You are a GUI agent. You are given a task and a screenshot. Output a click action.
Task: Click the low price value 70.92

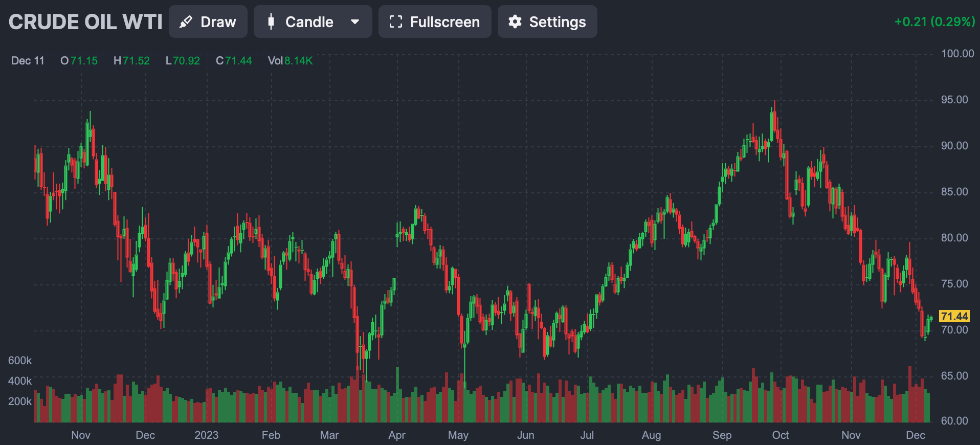tap(186, 61)
